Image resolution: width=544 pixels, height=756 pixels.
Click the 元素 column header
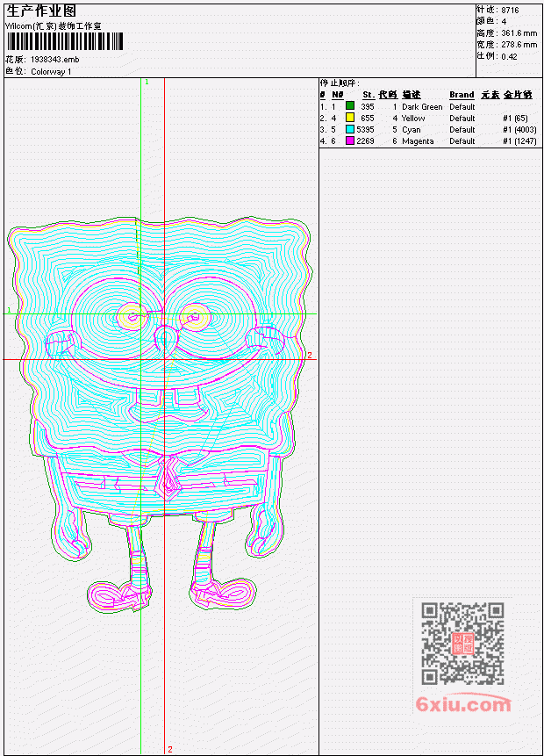point(490,95)
